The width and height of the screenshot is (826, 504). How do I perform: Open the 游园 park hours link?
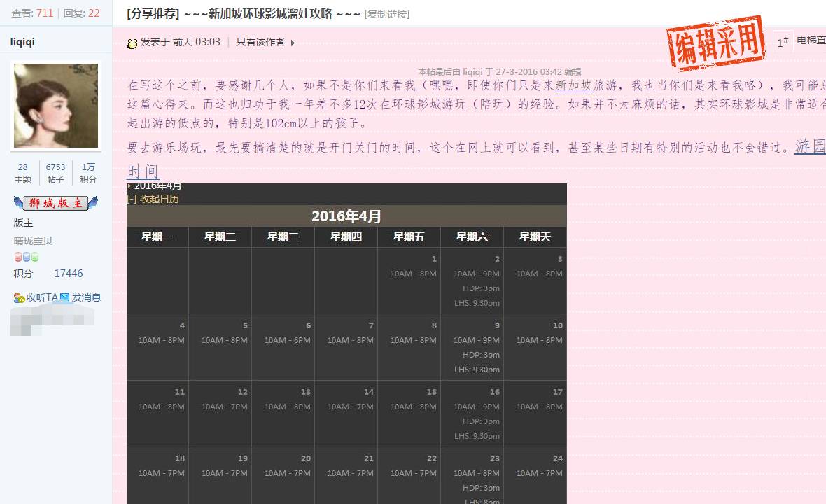(810, 146)
